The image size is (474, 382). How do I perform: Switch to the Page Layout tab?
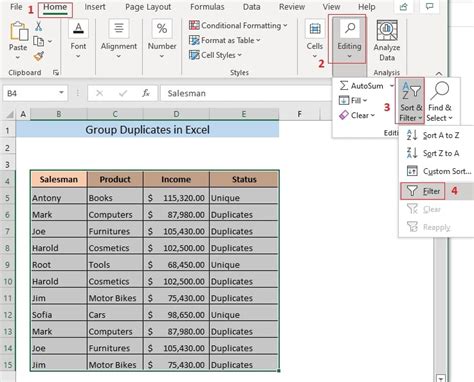148,7
